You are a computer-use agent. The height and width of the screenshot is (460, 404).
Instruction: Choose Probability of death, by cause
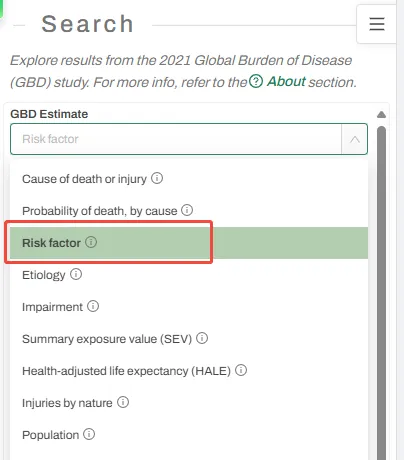click(189, 211)
